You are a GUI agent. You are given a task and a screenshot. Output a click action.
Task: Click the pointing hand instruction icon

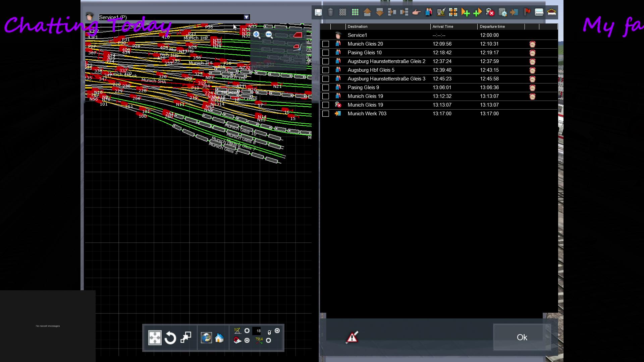pos(416,12)
